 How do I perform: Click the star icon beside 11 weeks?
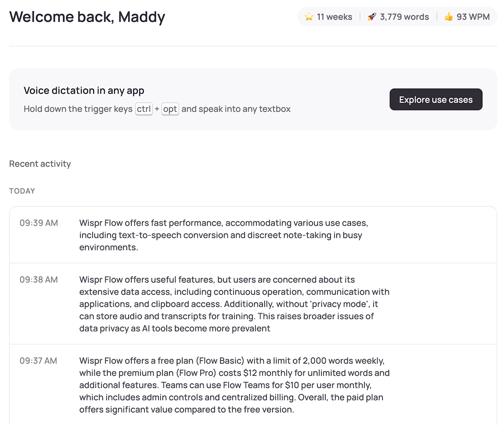tap(309, 17)
